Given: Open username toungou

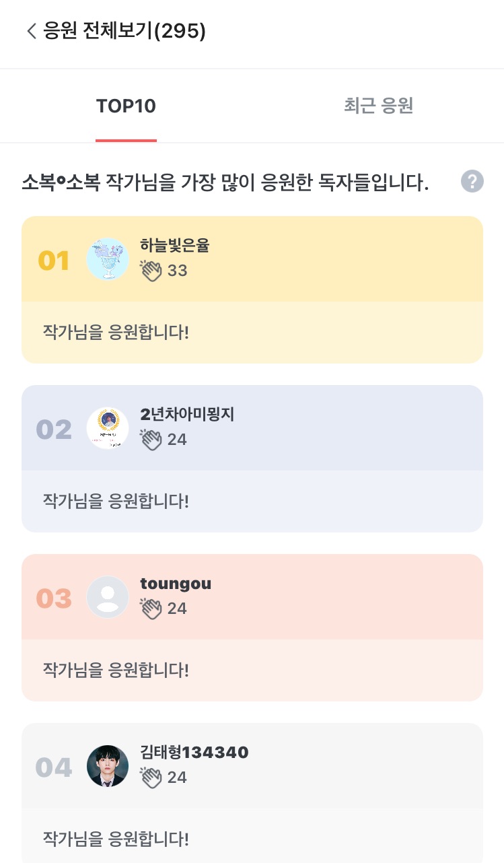Looking at the screenshot, I should coord(176,584).
